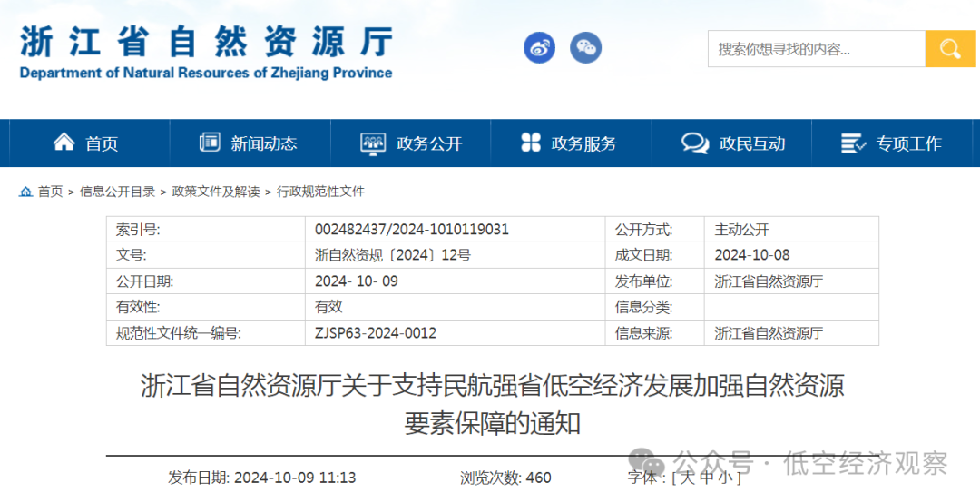This screenshot has width=980, height=503.
Task: Click the checklist icon beside 专项工作
Action: point(853,143)
